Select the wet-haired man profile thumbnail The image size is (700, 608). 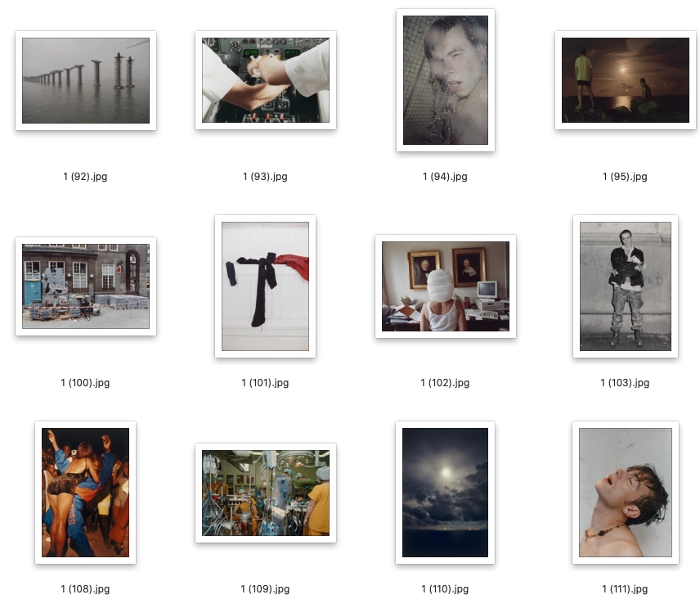(626, 493)
